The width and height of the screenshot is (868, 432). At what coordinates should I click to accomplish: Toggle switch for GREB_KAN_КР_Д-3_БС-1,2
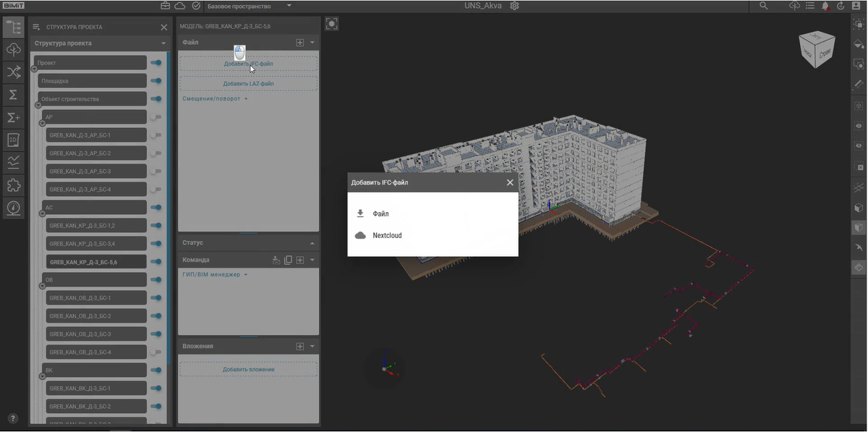(x=156, y=226)
